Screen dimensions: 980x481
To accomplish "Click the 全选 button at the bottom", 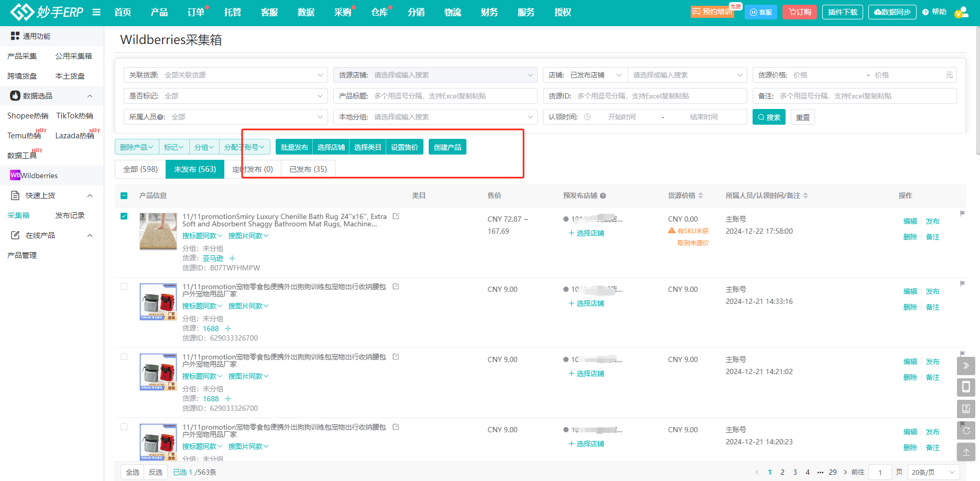I will click(133, 472).
